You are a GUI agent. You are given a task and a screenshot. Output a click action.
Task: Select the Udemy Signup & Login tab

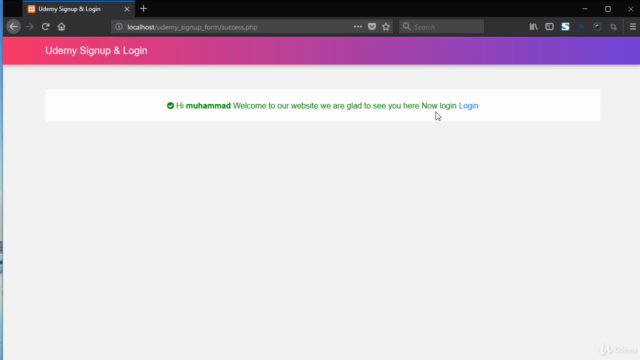79,9
